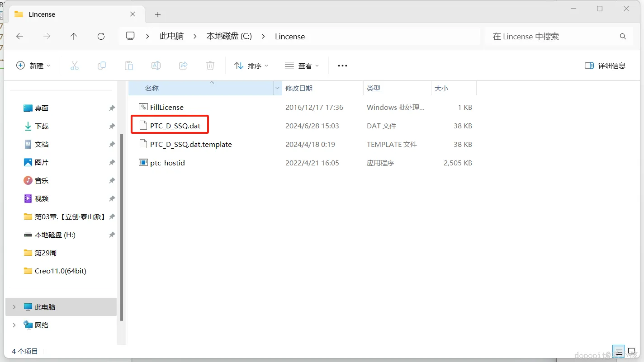Click the Paste clipboard icon

click(129, 66)
